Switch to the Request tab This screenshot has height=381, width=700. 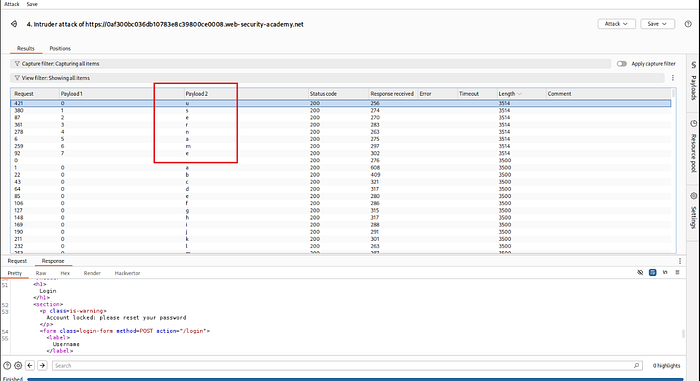(x=17, y=261)
